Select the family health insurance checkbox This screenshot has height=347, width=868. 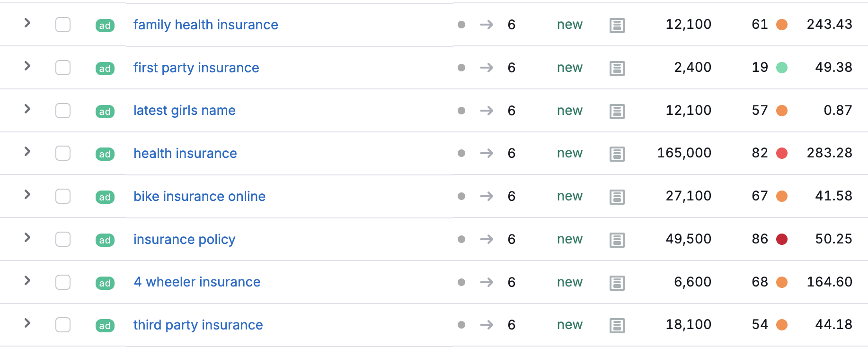pos(63,25)
